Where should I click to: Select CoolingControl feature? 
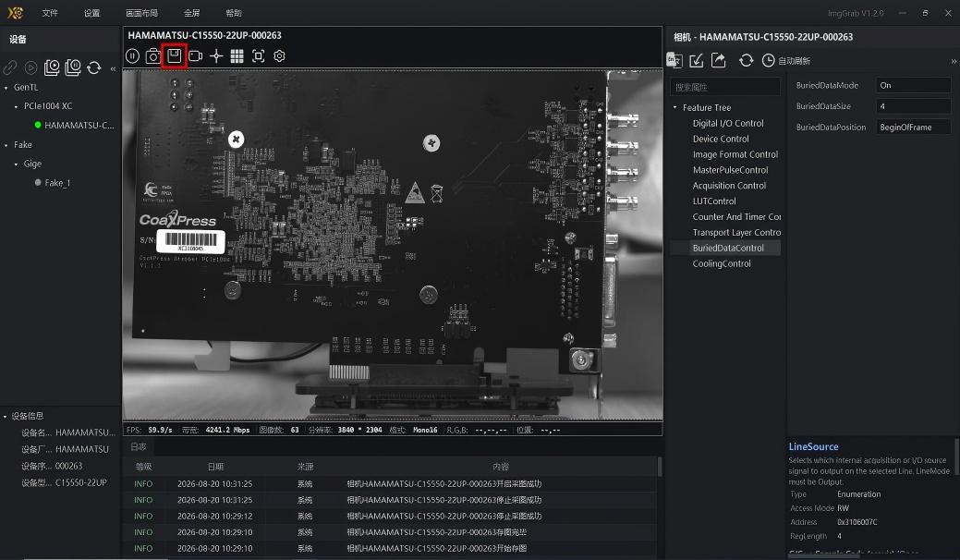click(722, 263)
